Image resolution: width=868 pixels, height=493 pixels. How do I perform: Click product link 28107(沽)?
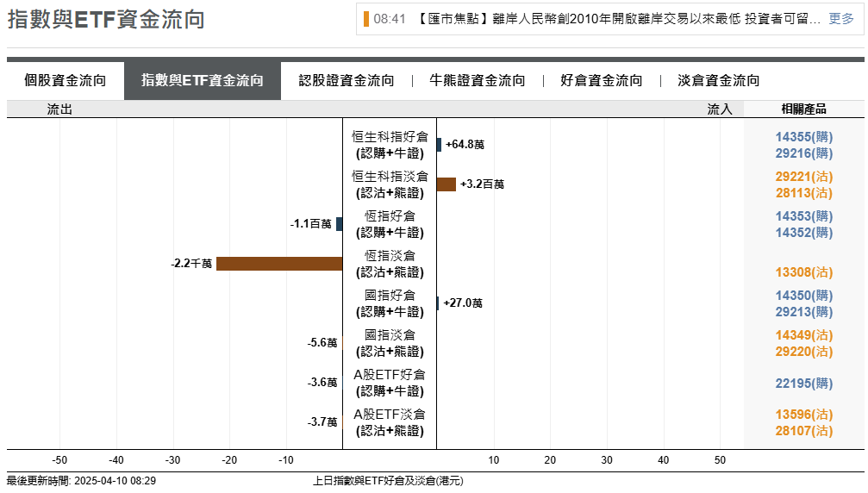(x=803, y=431)
